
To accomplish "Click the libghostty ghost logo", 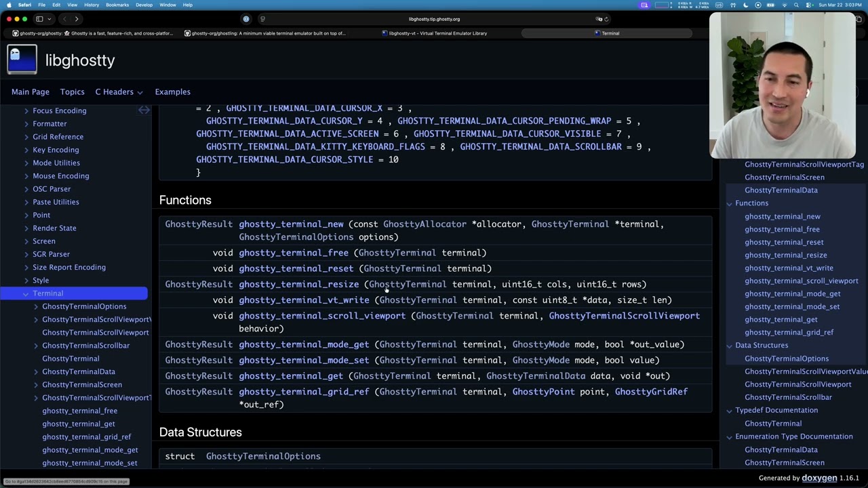I will coord(22,60).
